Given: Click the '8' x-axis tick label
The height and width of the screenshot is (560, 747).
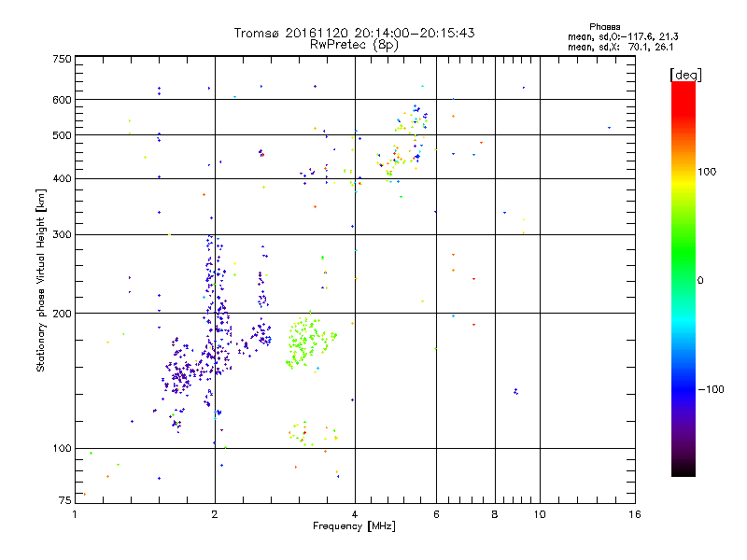Looking at the screenshot, I should point(495,514).
